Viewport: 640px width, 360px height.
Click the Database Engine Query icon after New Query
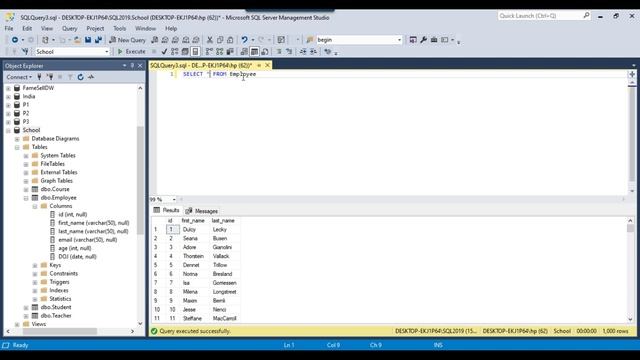[155, 40]
